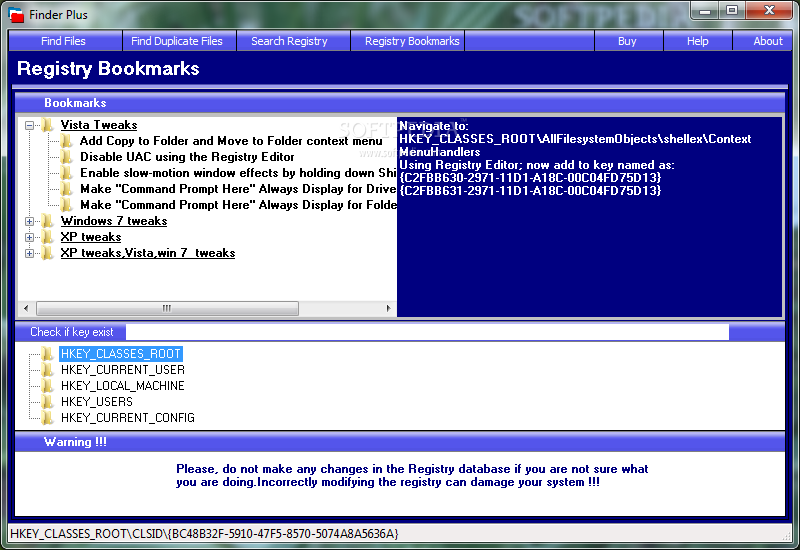Click folder icon beside Disable UAC bookmark
This screenshot has width=800, height=550.
pyautogui.click(x=67, y=157)
